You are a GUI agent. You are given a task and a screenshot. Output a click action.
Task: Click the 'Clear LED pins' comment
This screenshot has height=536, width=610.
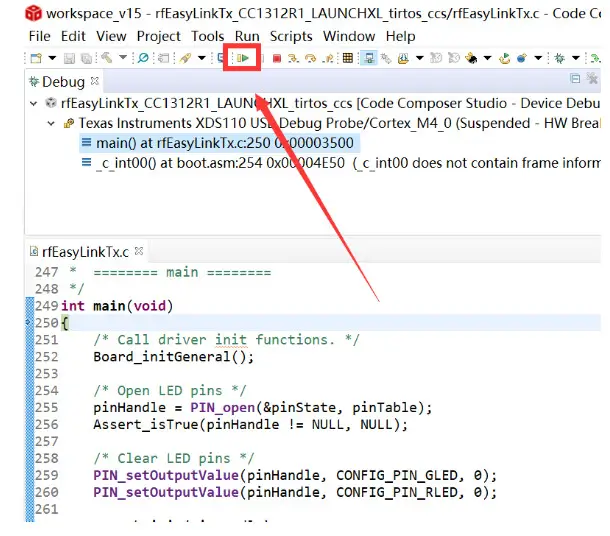click(174, 458)
